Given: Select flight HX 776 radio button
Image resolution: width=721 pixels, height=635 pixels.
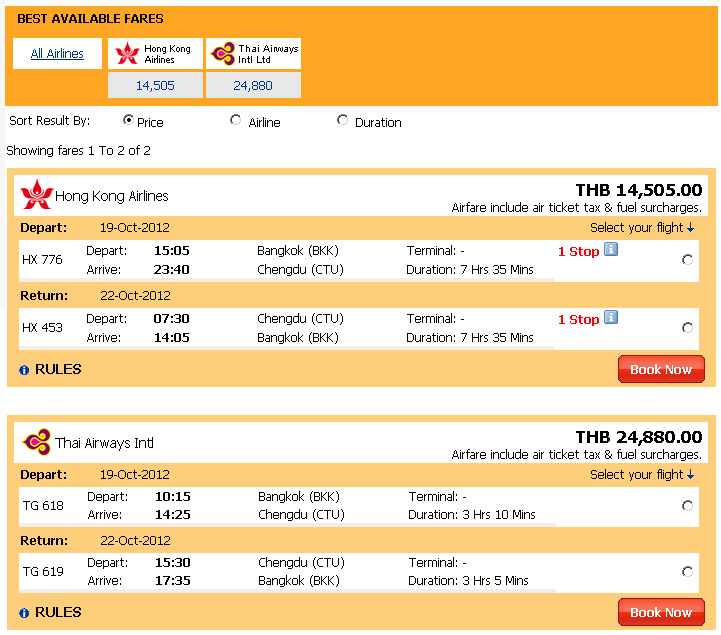Looking at the screenshot, I should pos(687,260).
